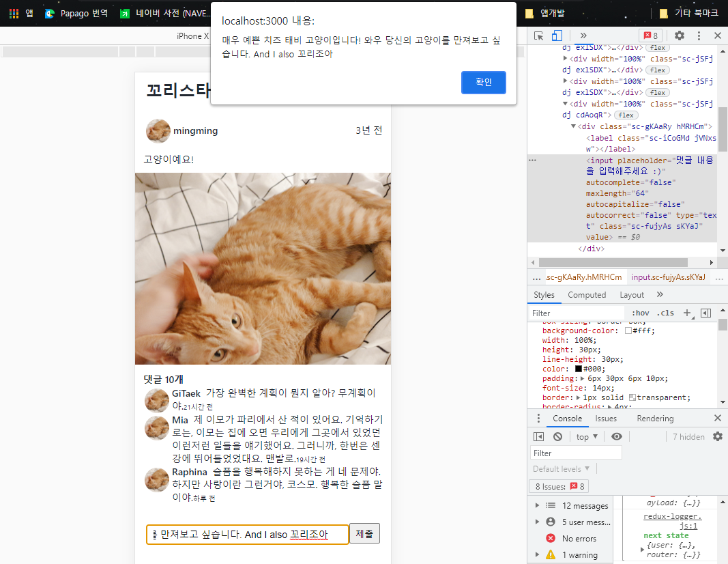
Task: Toggle the device toolbar icon
Action: (557, 36)
